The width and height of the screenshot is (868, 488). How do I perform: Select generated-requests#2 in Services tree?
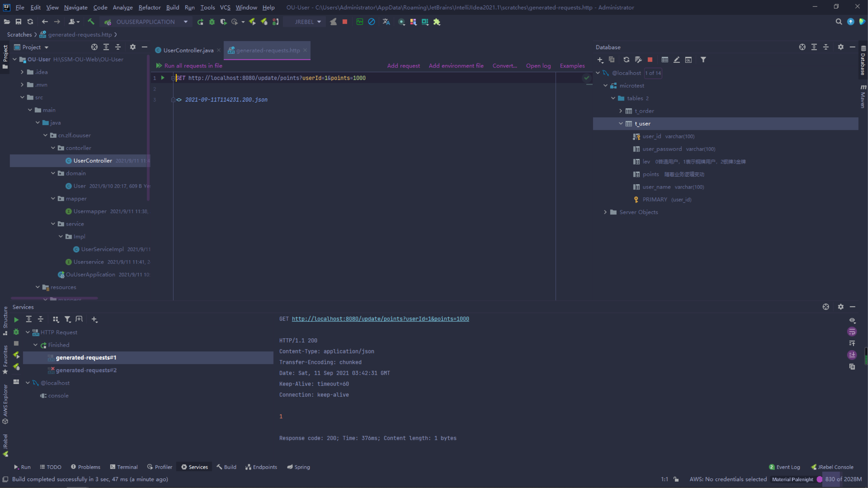point(86,370)
